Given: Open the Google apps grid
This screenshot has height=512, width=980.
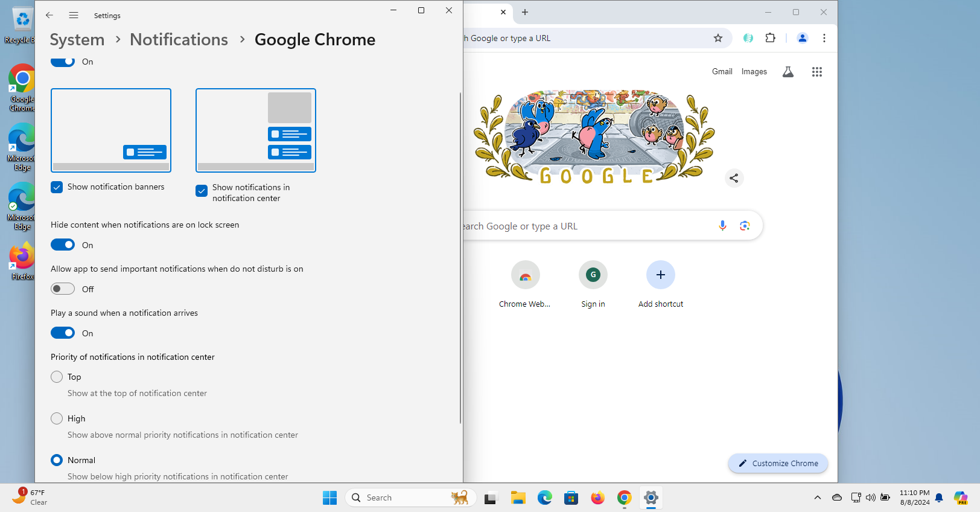Looking at the screenshot, I should point(817,72).
